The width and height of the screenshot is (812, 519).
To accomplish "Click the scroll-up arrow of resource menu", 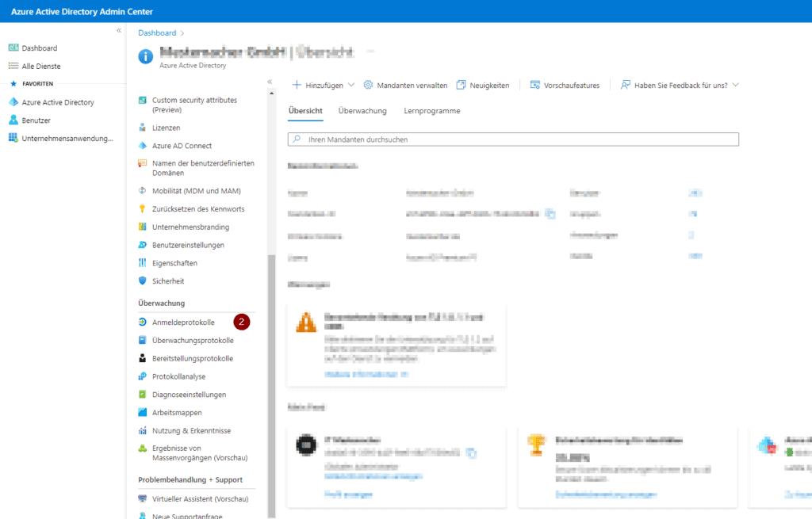I will tap(271, 93).
